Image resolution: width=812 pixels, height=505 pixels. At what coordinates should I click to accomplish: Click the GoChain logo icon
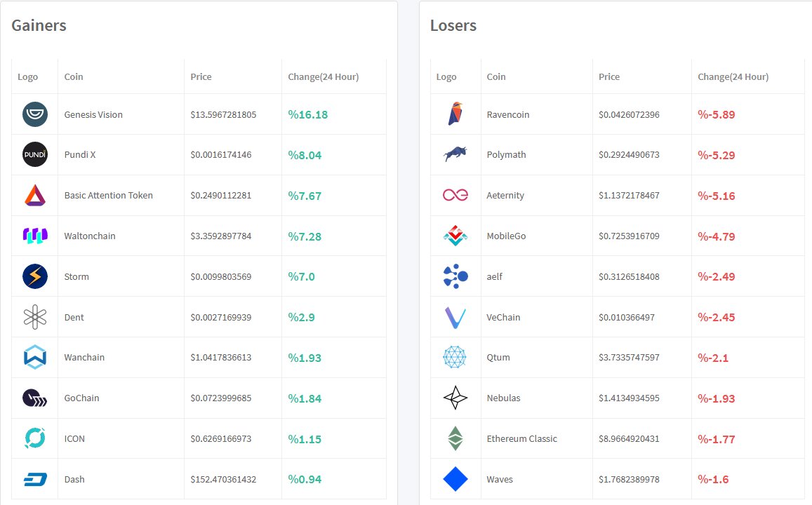pyautogui.click(x=35, y=398)
